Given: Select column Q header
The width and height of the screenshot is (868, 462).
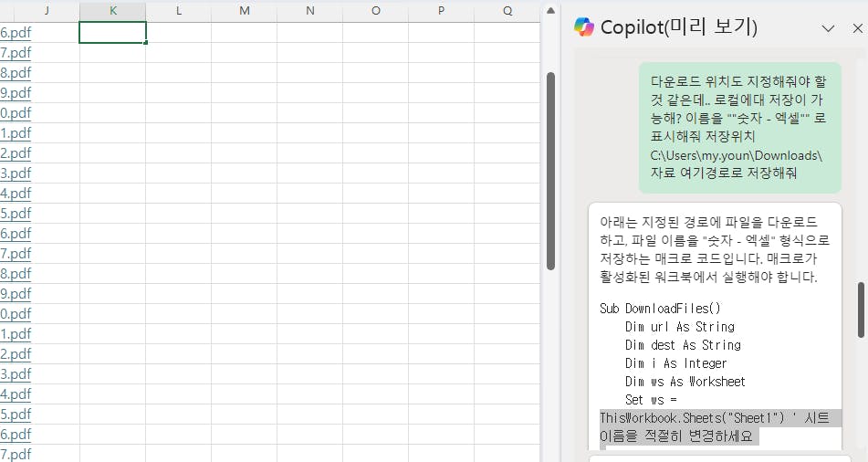Looking at the screenshot, I should click(x=507, y=11).
